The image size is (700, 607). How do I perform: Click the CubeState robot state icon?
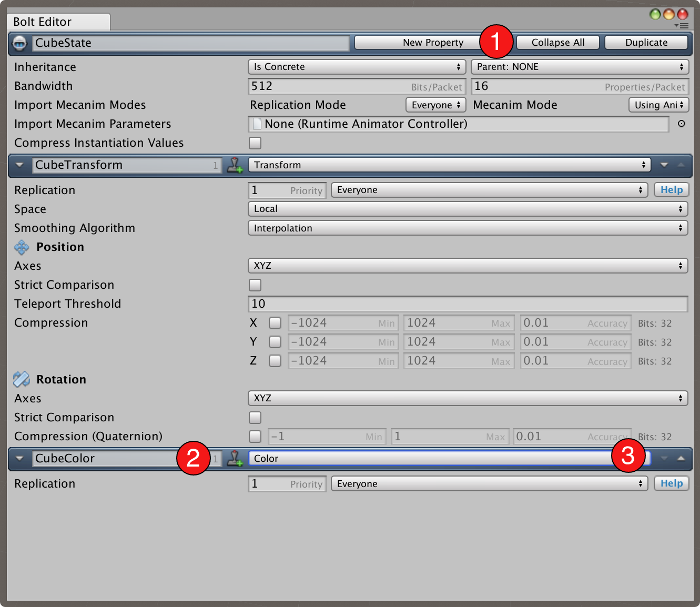pos(19,43)
